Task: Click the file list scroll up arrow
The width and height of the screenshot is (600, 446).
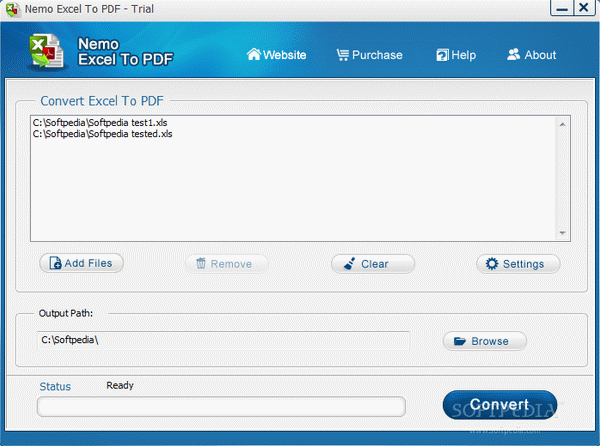Action: tap(562, 124)
